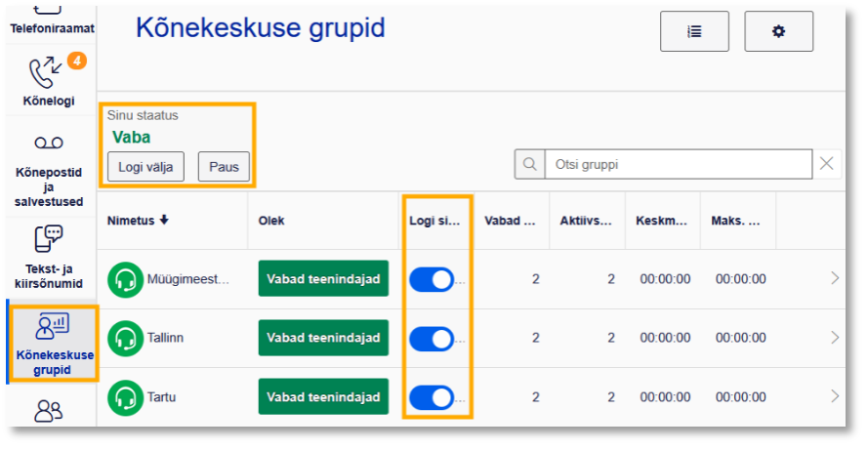Click the headset icon for Tartu group
The height and width of the screenshot is (450, 868).
(125, 397)
